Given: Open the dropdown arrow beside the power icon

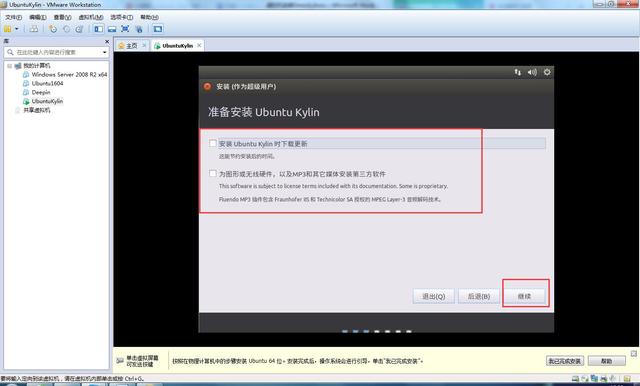Looking at the screenshot, I should tap(17, 29).
